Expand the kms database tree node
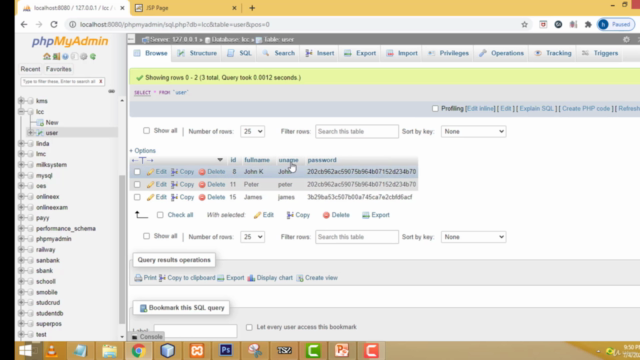The image size is (640, 360). [x=21, y=101]
